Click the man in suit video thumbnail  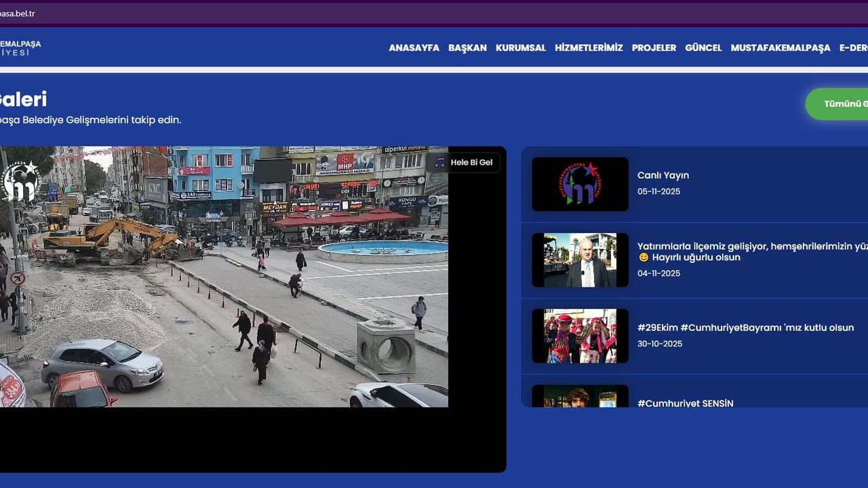pos(580,260)
